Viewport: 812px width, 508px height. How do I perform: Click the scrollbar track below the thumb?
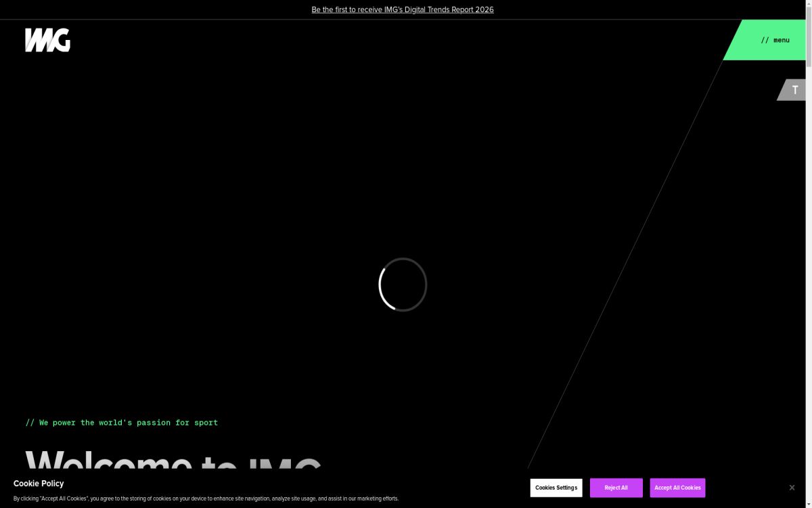809,271
